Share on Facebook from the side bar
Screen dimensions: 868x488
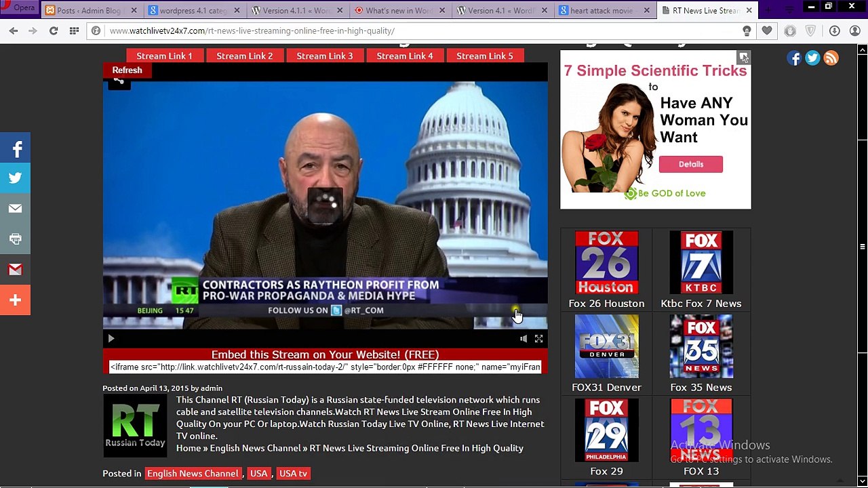[15, 148]
